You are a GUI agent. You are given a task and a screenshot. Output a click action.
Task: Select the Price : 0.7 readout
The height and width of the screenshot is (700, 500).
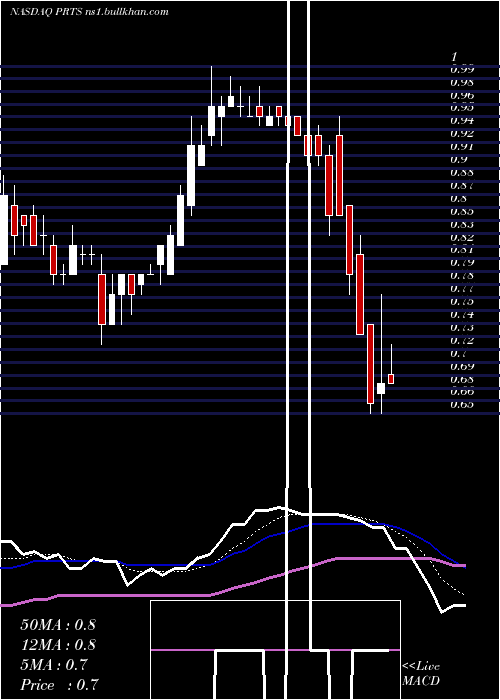click(59, 685)
